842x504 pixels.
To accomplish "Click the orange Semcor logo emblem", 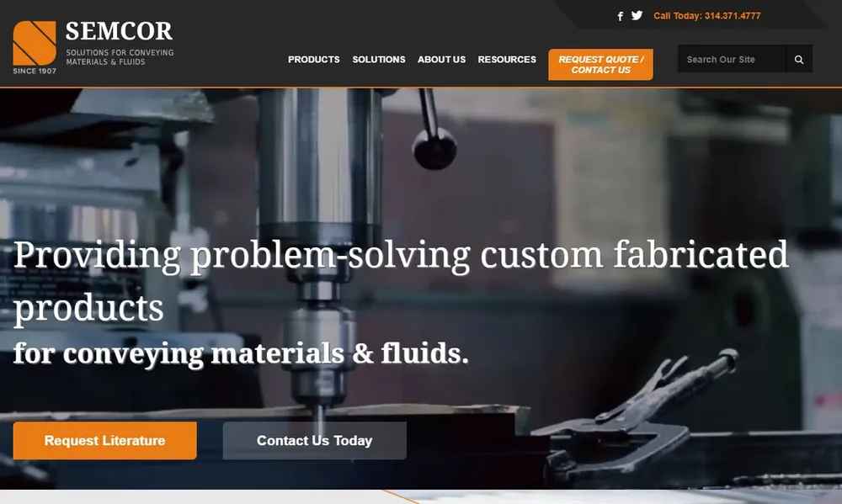I will [x=35, y=43].
